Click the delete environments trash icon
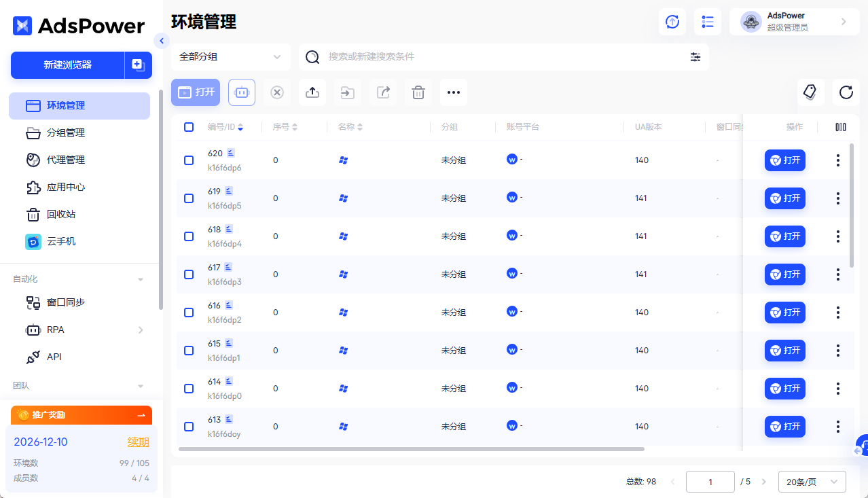The width and height of the screenshot is (868, 498). [x=418, y=92]
